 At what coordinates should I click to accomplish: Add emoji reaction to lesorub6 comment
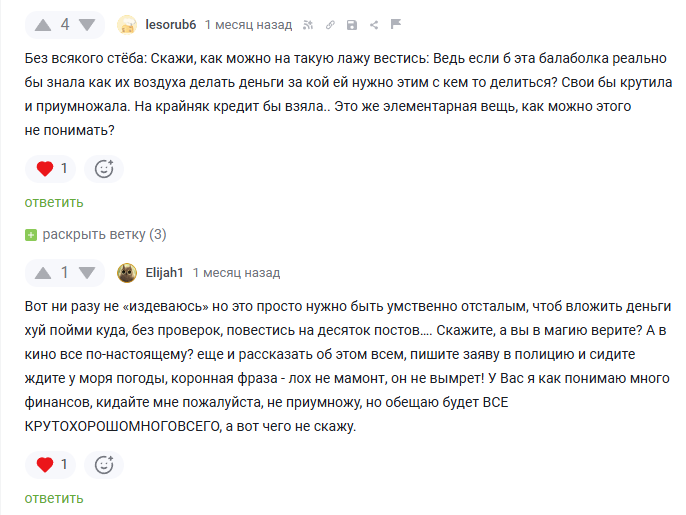point(104,168)
